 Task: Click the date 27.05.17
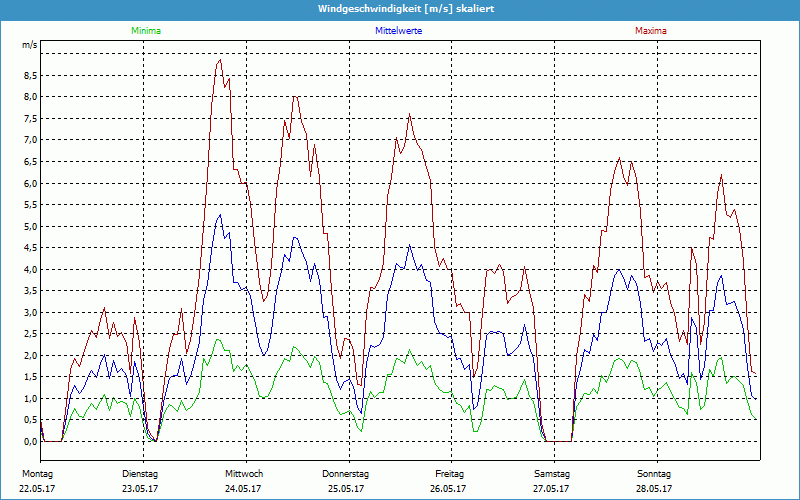pos(551,489)
